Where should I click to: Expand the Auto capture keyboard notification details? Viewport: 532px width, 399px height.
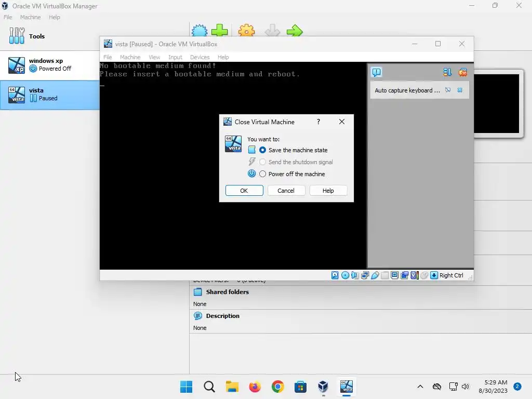[448, 90]
